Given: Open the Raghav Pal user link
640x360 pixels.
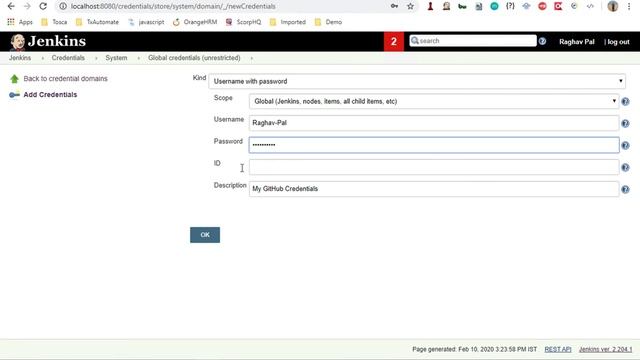Looking at the screenshot, I should point(577,42).
